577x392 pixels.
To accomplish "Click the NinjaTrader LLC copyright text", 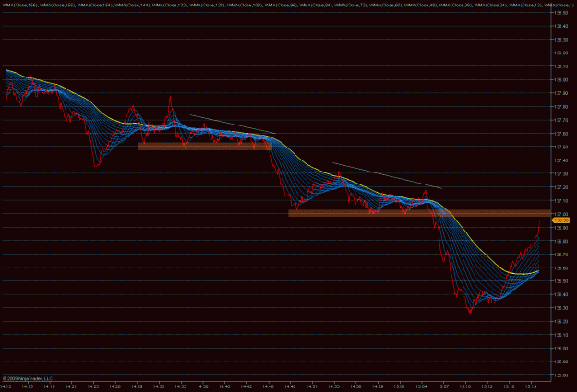I will (28, 378).
